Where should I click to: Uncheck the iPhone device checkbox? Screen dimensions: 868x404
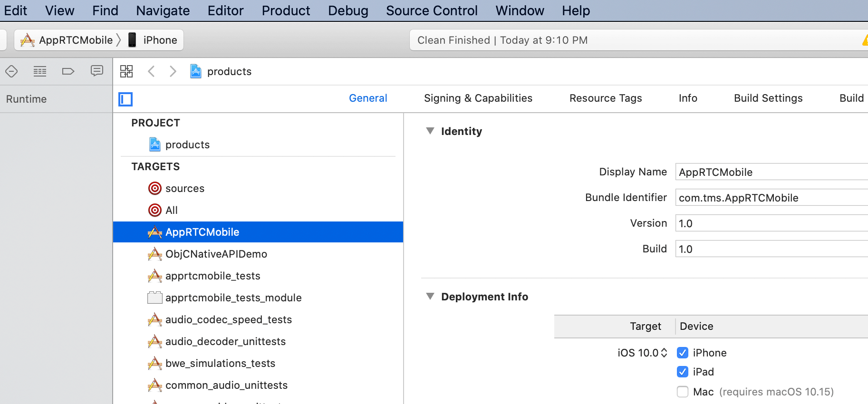[x=683, y=353]
